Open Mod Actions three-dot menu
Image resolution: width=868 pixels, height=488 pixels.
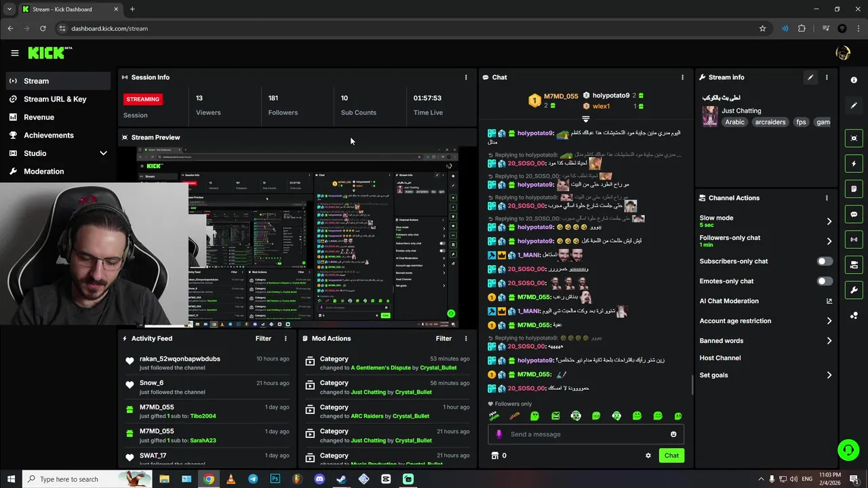466,338
